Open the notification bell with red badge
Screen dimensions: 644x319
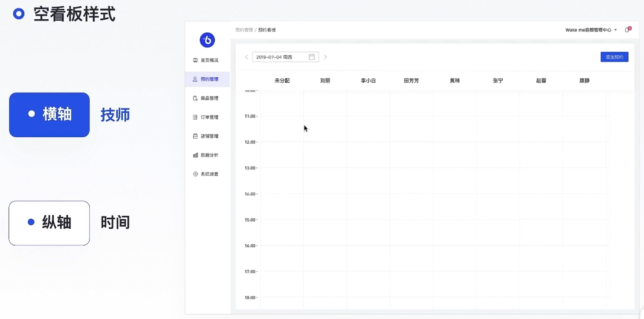628,30
